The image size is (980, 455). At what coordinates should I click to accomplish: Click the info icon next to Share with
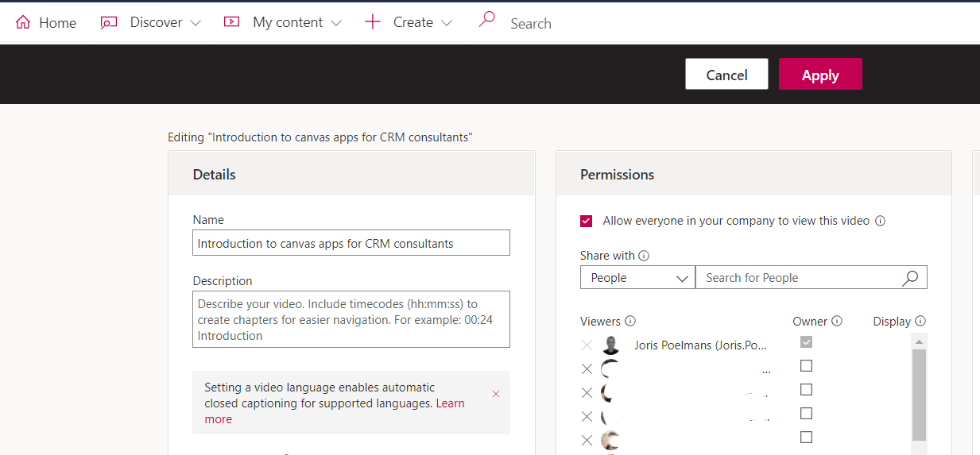644,256
